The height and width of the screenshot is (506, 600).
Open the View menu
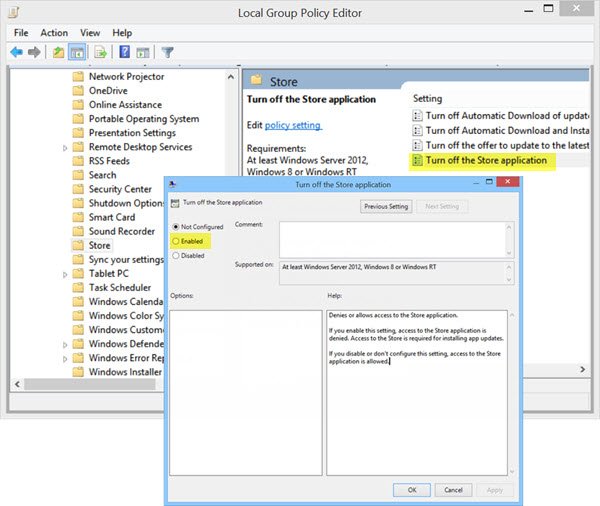click(x=90, y=33)
